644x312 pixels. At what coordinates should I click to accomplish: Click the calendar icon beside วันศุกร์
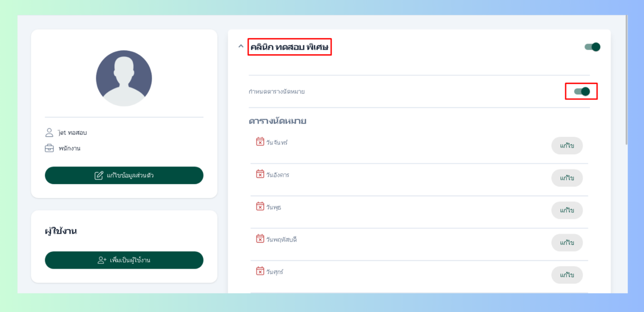[x=260, y=271]
